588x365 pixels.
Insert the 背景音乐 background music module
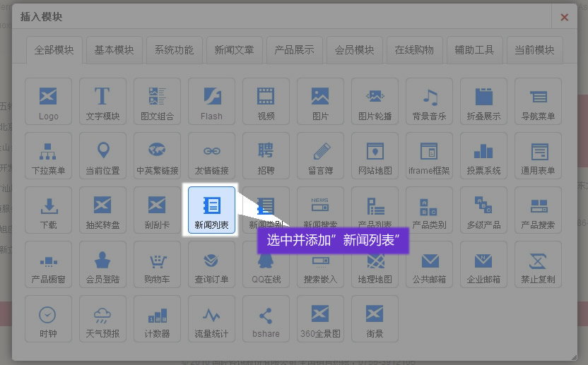click(x=429, y=101)
